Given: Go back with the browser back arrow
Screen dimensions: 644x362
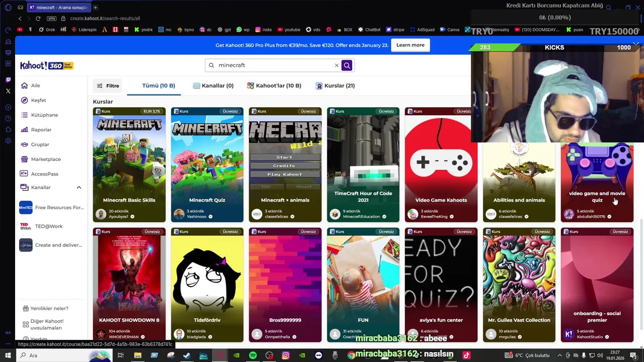Looking at the screenshot, I should coord(20,19).
